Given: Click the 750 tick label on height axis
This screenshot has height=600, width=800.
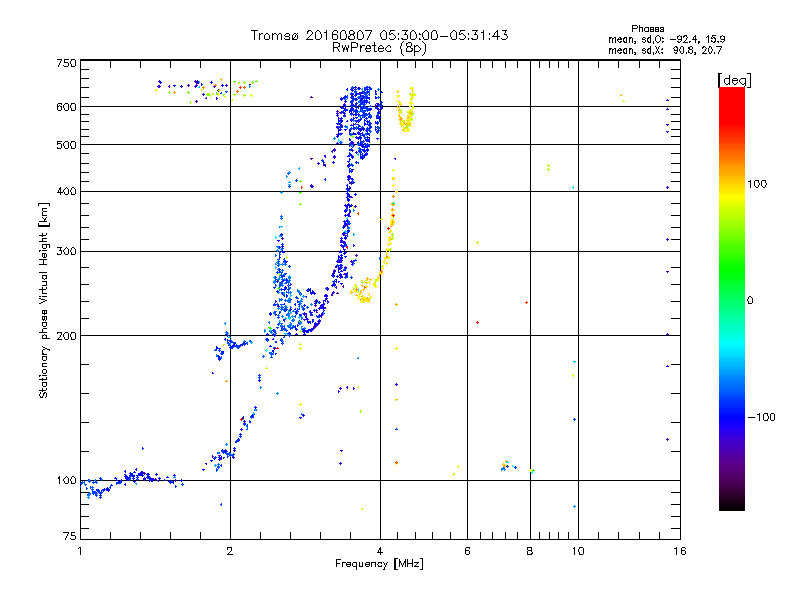Looking at the screenshot, I should tap(66, 63).
